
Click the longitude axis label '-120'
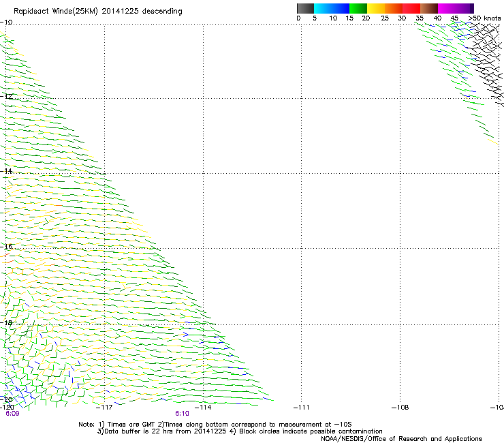7,408
